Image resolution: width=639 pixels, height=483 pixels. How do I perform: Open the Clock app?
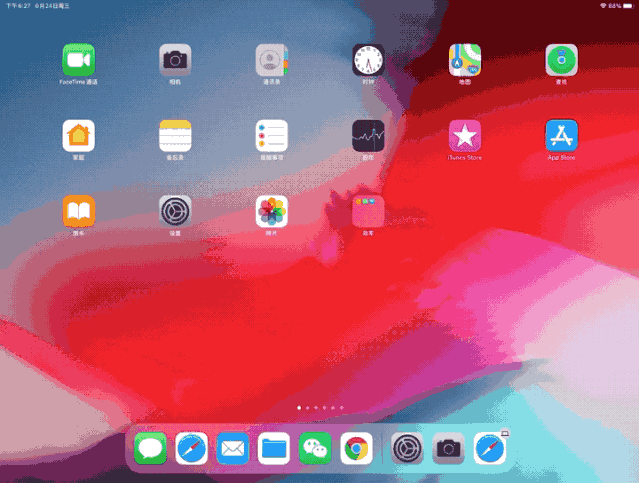click(368, 60)
